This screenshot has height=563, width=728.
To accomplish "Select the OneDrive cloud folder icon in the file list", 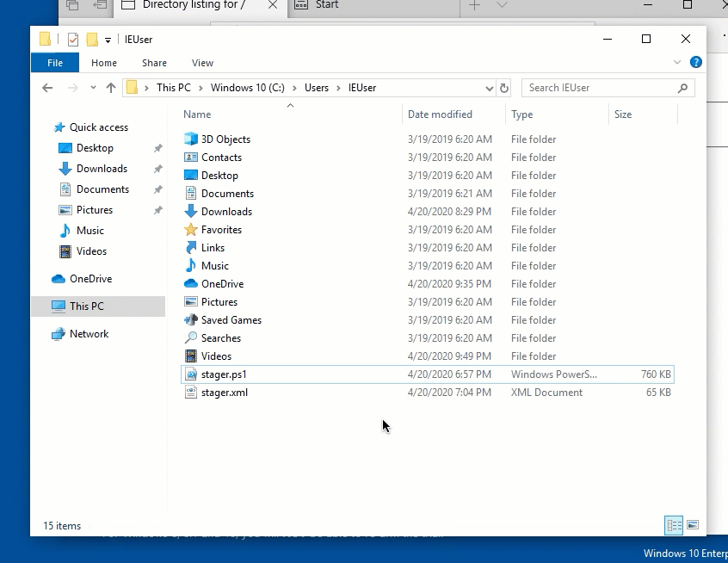I will coord(191,283).
